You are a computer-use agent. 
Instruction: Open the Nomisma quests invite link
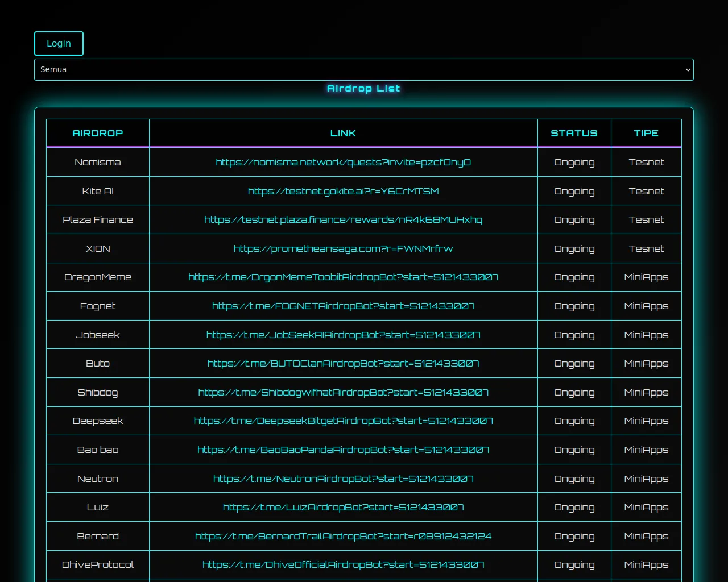click(344, 163)
